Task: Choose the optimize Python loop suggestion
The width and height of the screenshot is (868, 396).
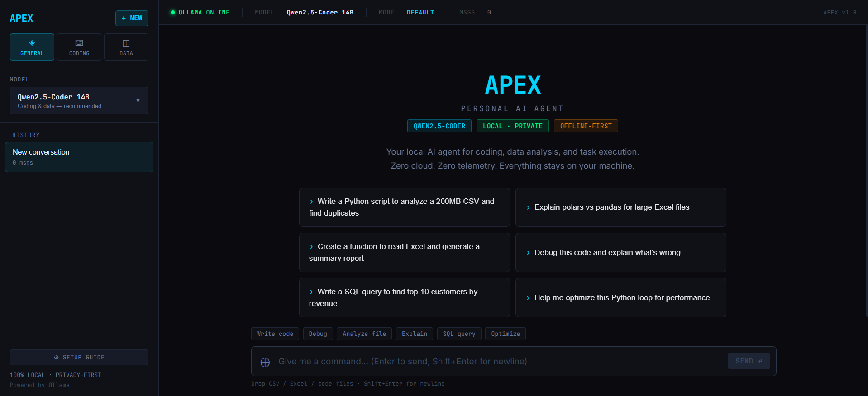Action: pos(621,297)
